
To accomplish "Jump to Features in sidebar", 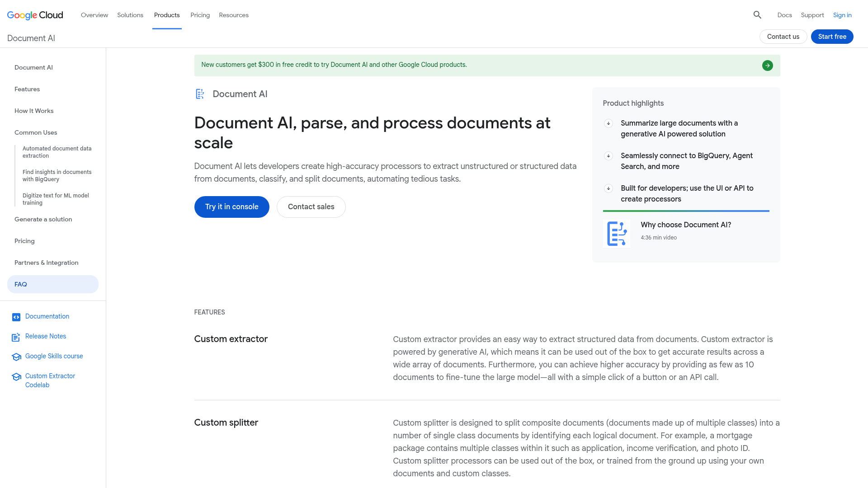I will coord(27,89).
